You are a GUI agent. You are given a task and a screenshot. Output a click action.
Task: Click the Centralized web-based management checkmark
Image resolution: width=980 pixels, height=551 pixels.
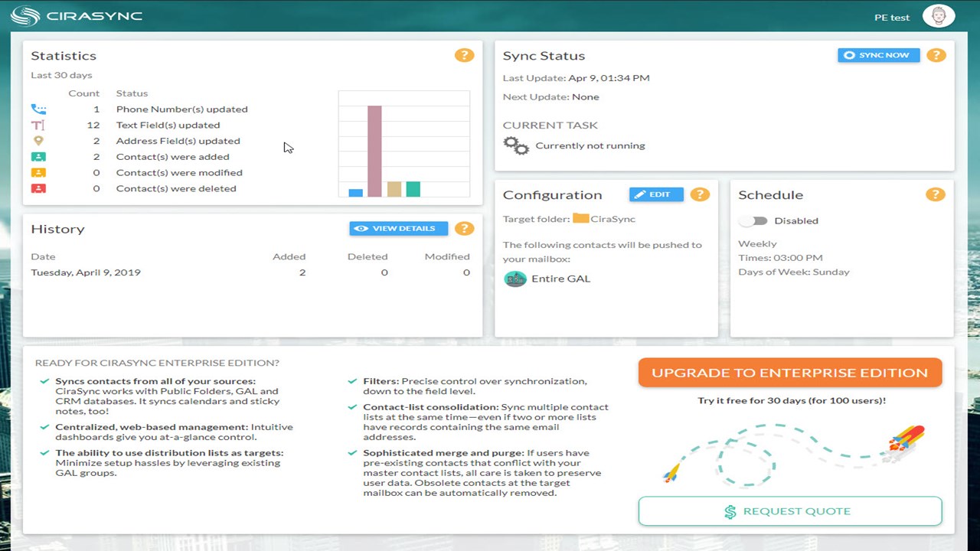pyautogui.click(x=44, y=427)
